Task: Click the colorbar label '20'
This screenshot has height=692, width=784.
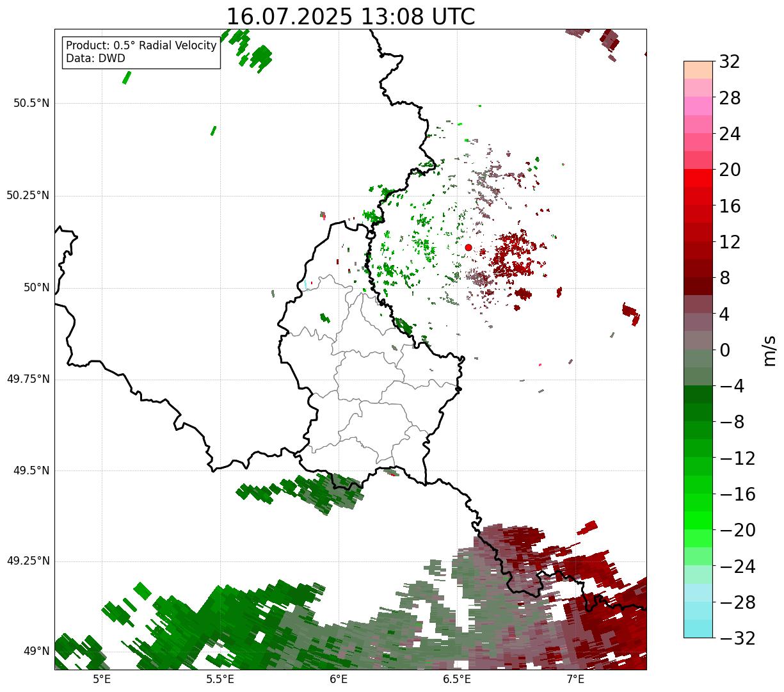Action: pos(730,170)
